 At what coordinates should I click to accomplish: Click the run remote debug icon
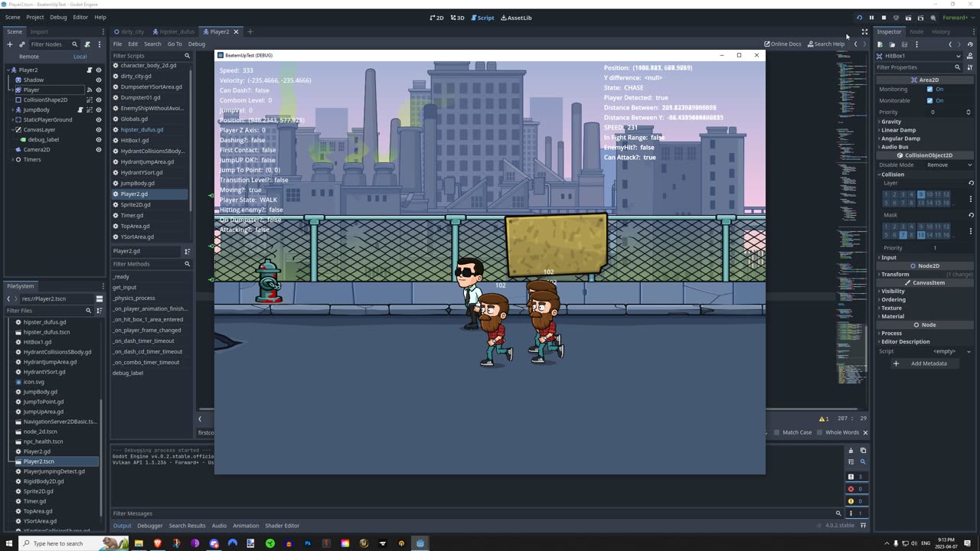pos(896,18)
